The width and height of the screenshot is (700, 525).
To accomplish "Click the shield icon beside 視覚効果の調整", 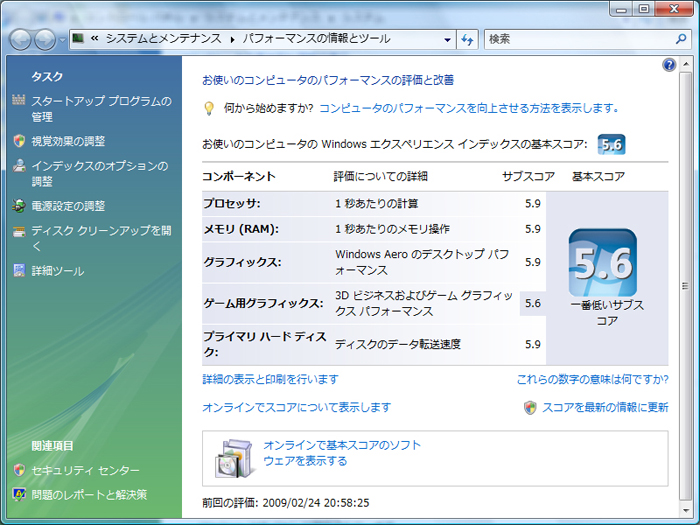I will (19, 141).
